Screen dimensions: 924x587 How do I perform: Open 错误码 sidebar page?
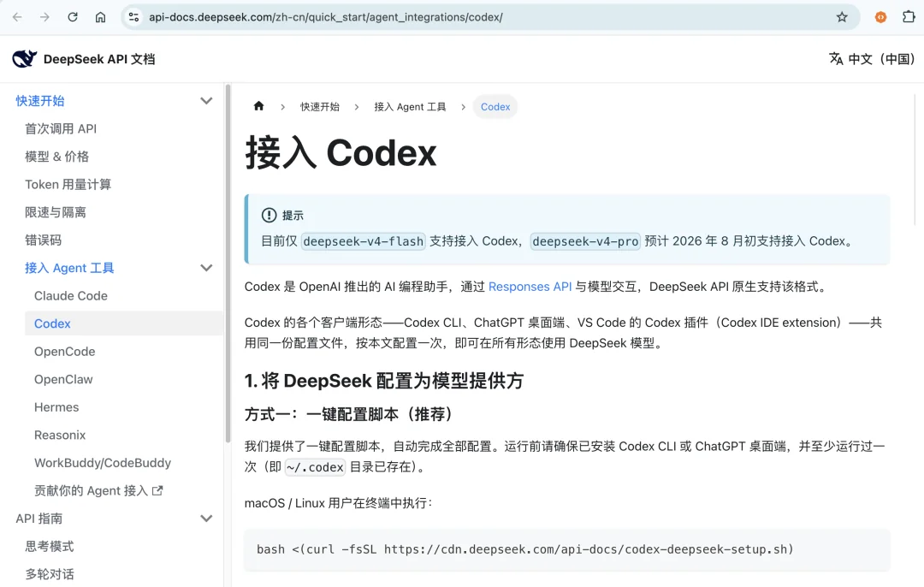[43, 240]
